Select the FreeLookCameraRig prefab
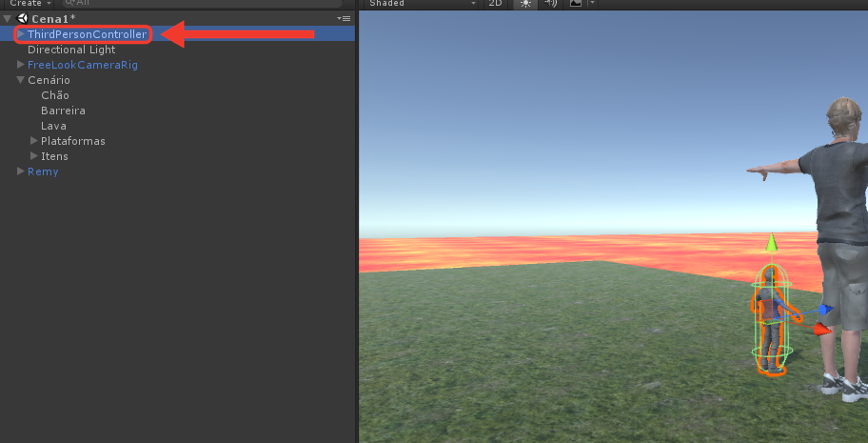 tap(83, 65)
